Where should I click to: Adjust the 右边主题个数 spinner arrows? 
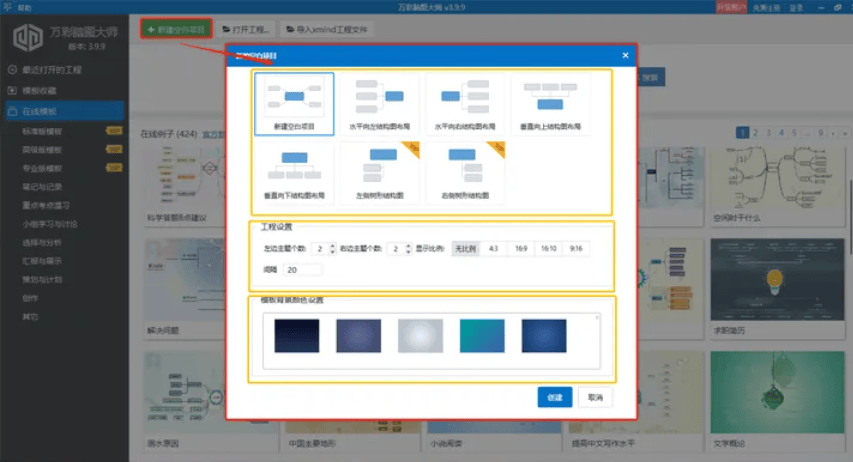(407, 248)
